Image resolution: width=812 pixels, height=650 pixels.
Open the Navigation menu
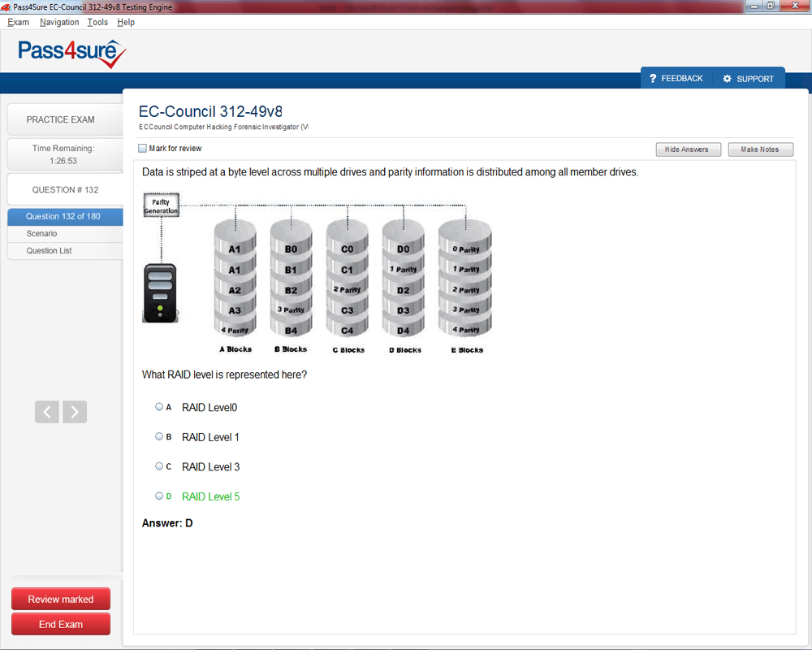click(59, 22)
